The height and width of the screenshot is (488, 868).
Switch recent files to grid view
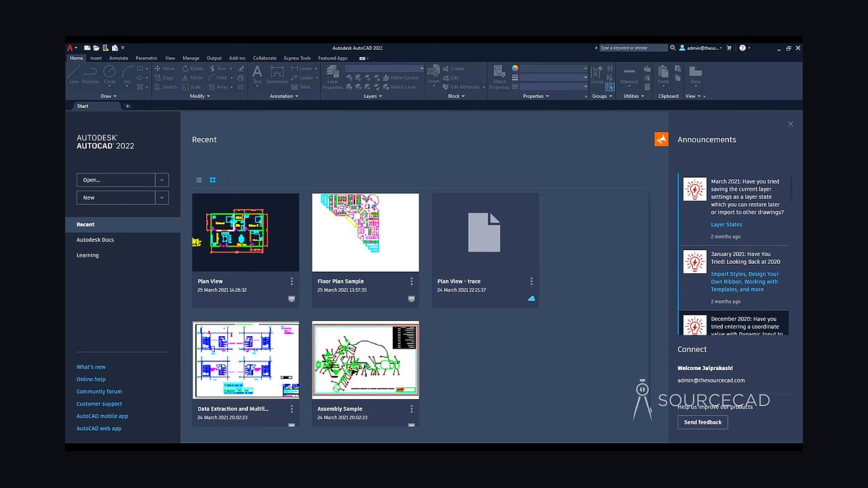point(213,179)
